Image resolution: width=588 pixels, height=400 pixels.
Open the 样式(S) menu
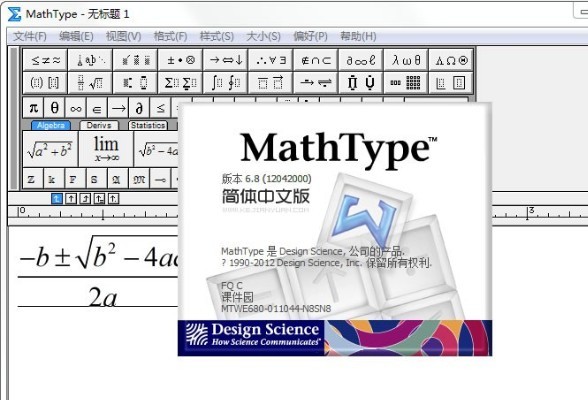click(x=217, y=36)
